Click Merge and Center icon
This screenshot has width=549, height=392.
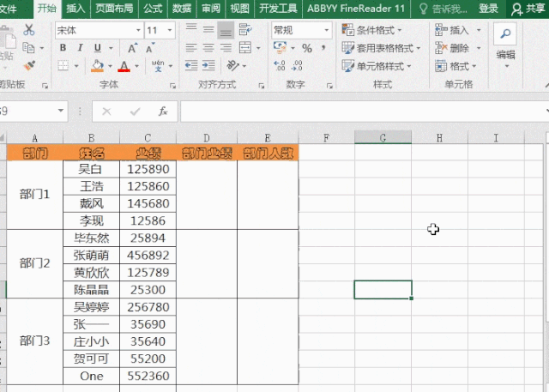coord(245,47)
